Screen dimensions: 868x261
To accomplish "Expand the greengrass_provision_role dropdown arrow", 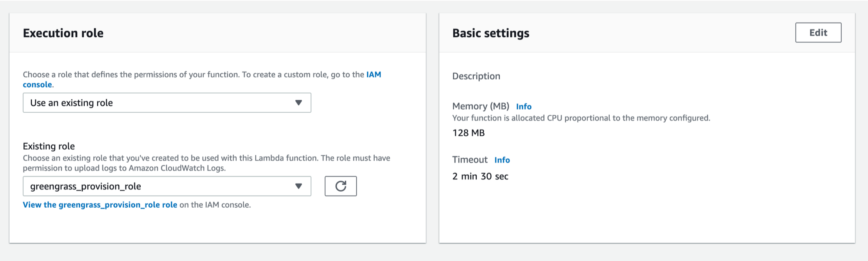I will coord(298,186).
